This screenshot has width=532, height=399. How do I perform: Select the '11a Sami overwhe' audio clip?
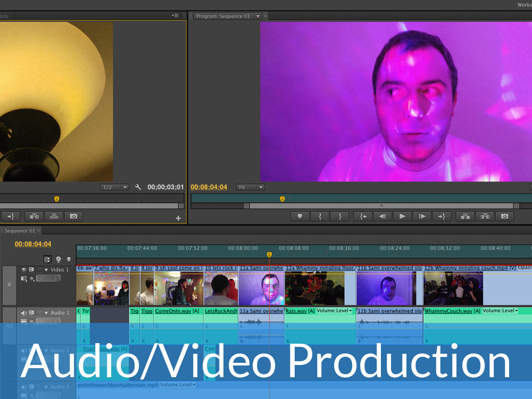point(261,326)
